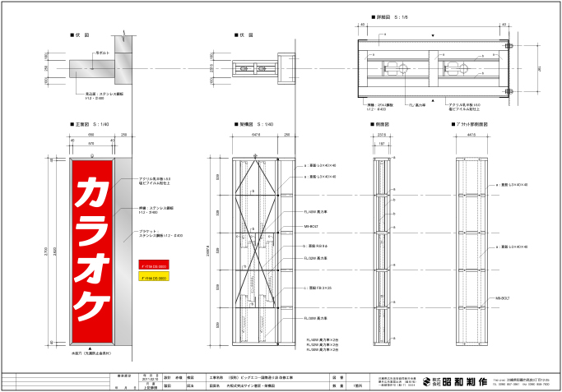562x392 pixels.
Task: Select the オ character on the red sign
Action: coord(92,269)
